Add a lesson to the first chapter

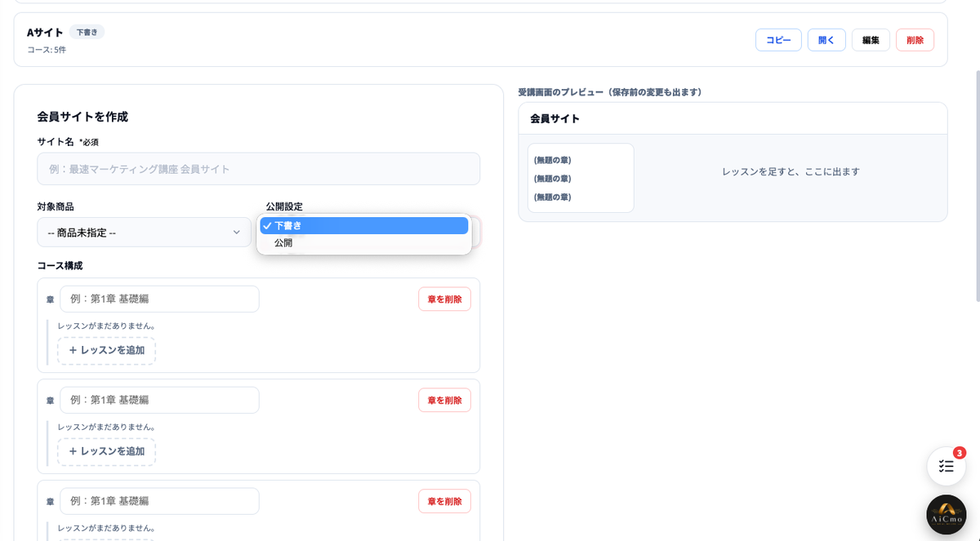click(106, 350)
